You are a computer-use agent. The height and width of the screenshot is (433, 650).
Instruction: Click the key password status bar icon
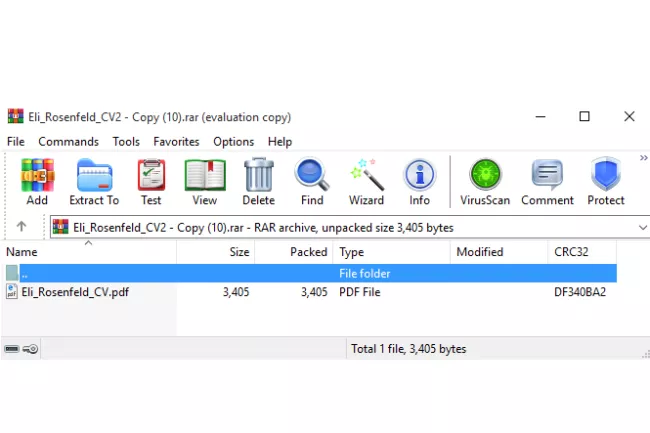30,349
